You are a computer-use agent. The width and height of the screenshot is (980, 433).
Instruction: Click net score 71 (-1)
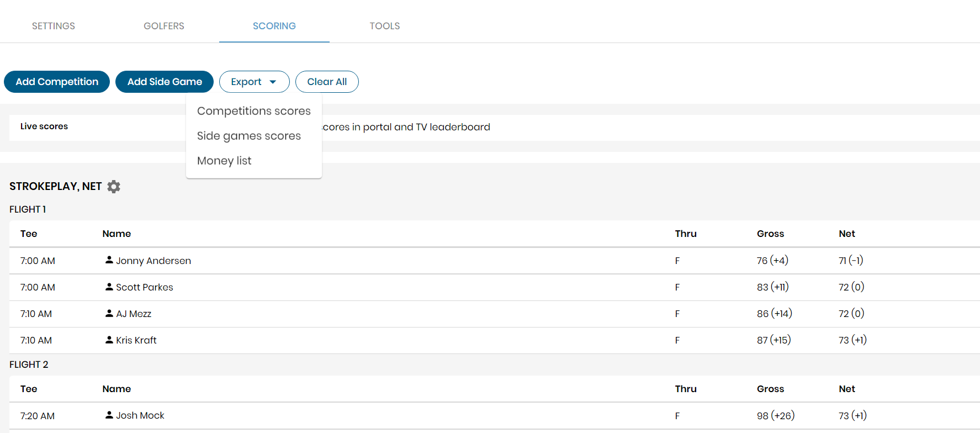pos(851,260)
